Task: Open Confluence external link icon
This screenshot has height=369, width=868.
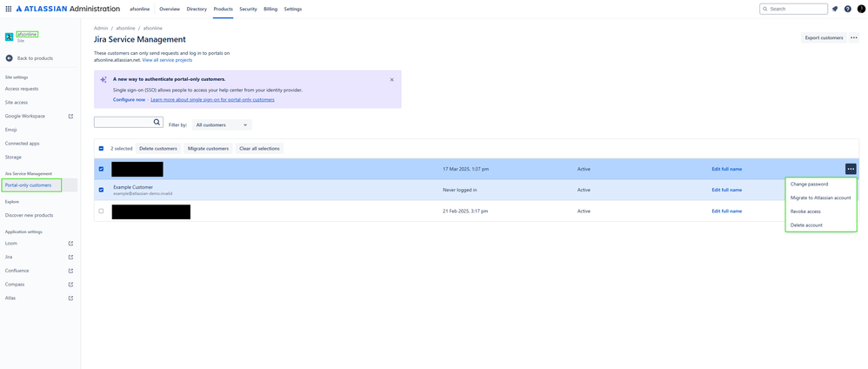Action: (x=70, y=271)
